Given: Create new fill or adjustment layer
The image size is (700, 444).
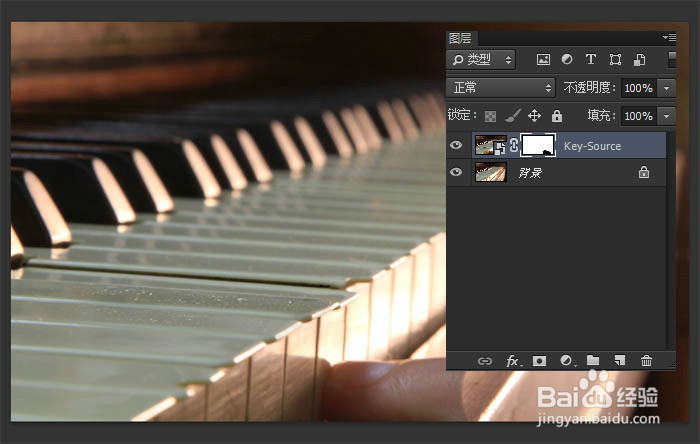Looking at the screenshot, I should [x=567, y=361].
